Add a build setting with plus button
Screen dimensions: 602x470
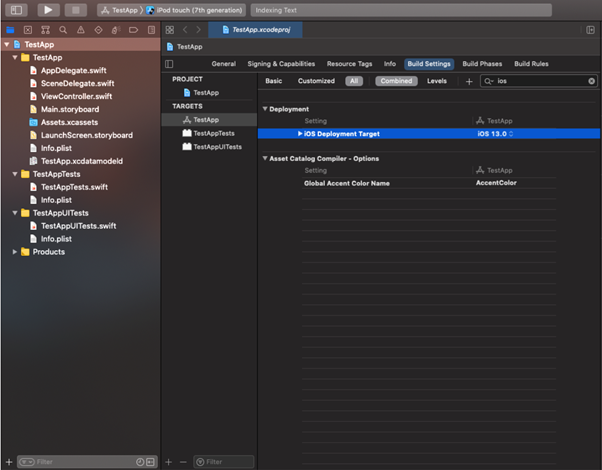469,81
